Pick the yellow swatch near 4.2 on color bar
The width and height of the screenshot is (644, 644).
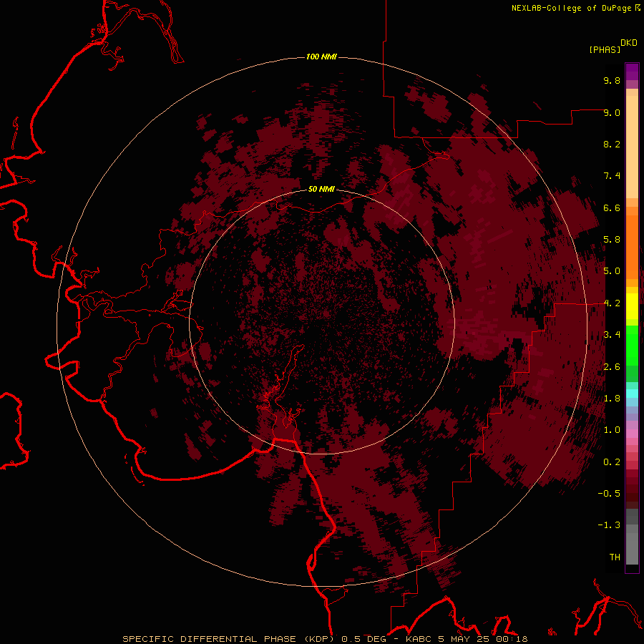(632, 306)
